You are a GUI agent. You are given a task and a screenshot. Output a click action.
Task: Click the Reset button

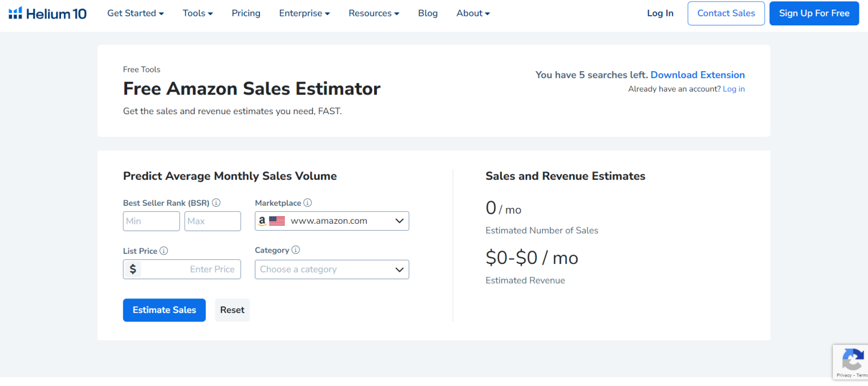[x=232, y=310]
